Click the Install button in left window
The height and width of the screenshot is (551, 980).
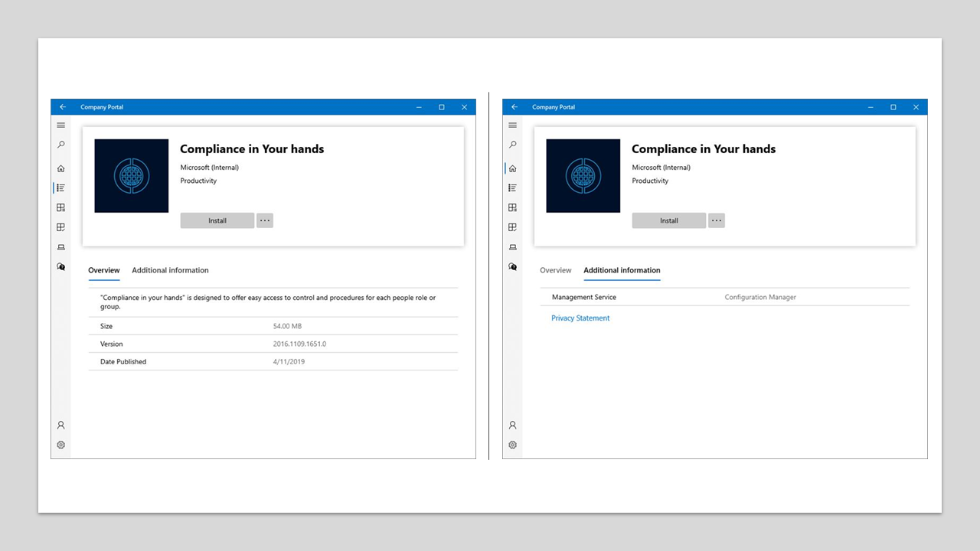tap(217, 220)
